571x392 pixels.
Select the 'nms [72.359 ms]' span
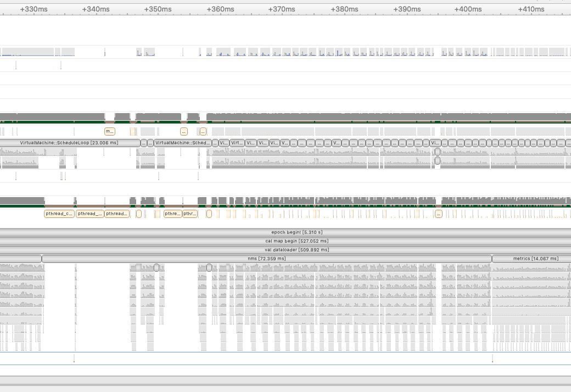pos(266,258)
